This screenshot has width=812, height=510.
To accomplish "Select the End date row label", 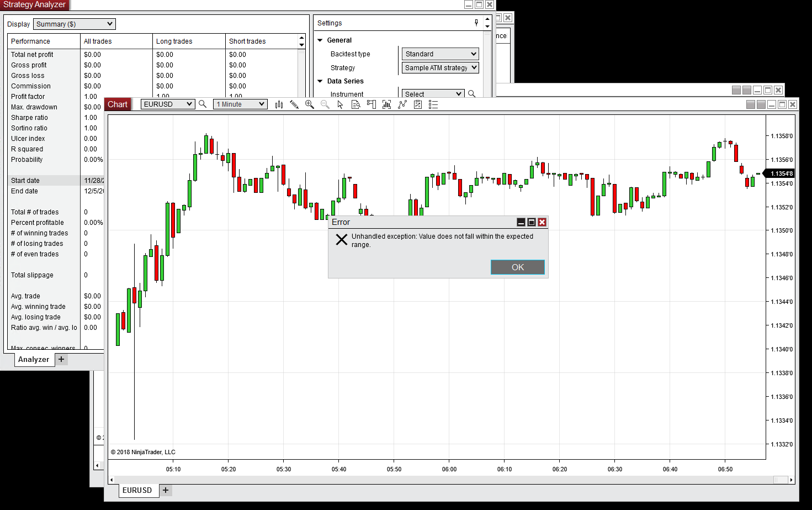I will (24, 191).
